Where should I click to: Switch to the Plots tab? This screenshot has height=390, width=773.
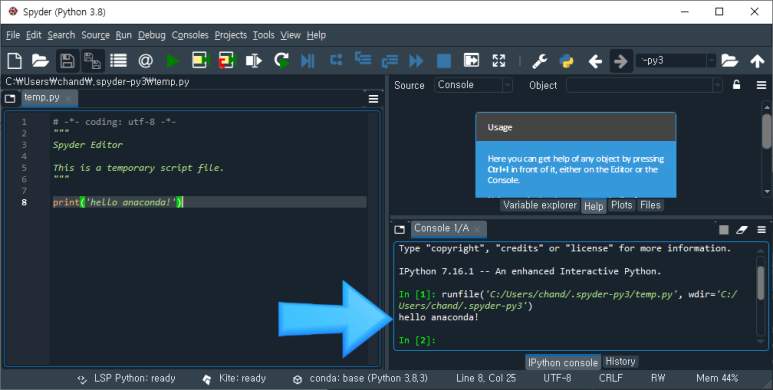(x=621, y=206)
